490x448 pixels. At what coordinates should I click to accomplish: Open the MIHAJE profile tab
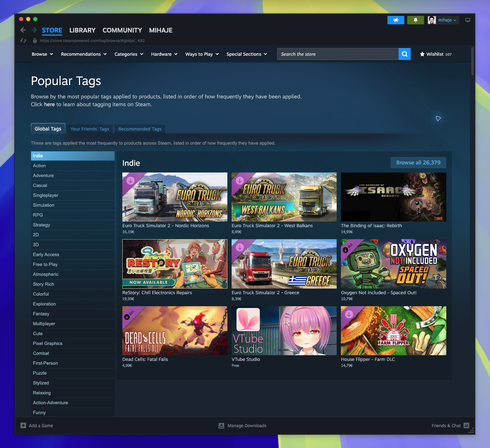click(161, 30)
